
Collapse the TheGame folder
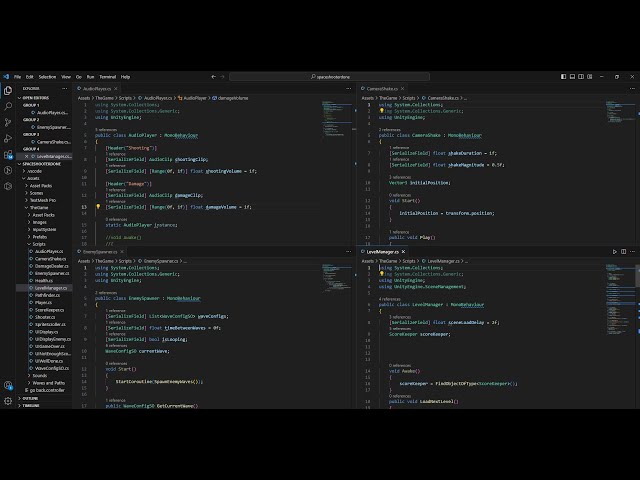tap(44, 208)
